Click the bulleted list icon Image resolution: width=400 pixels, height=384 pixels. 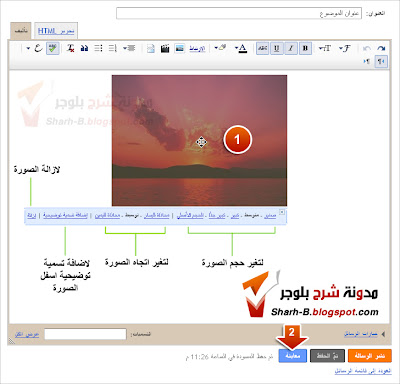tap(98, 49)
